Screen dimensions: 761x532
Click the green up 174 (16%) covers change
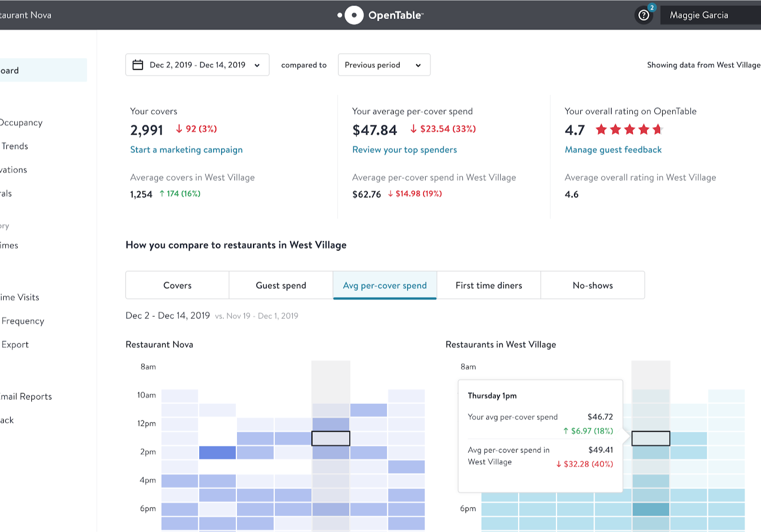tap(180, 194)
